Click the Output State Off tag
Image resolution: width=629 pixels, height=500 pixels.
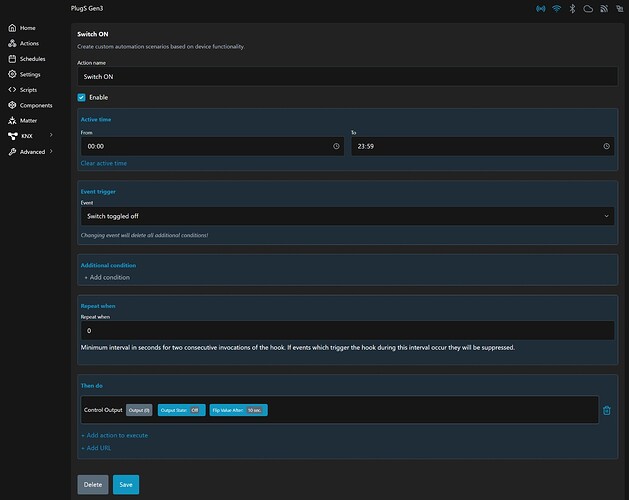[x=181, y=410]
